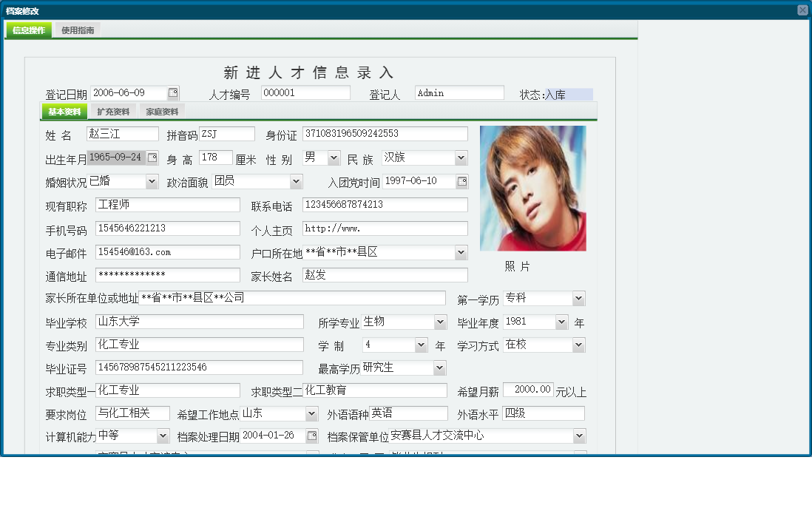Click the 毕业学校 field with 山东大学
Screen dimensions: 812x508
click(x=200, y=322)
